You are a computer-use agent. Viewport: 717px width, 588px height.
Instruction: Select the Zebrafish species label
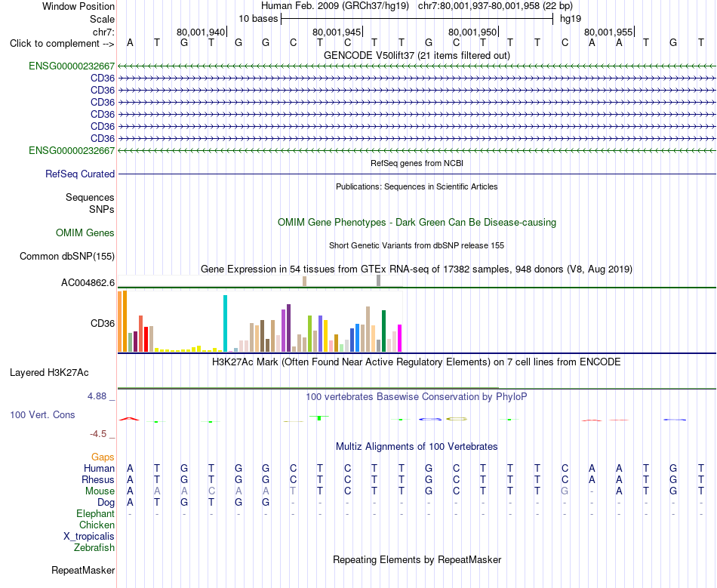[94, 547]
